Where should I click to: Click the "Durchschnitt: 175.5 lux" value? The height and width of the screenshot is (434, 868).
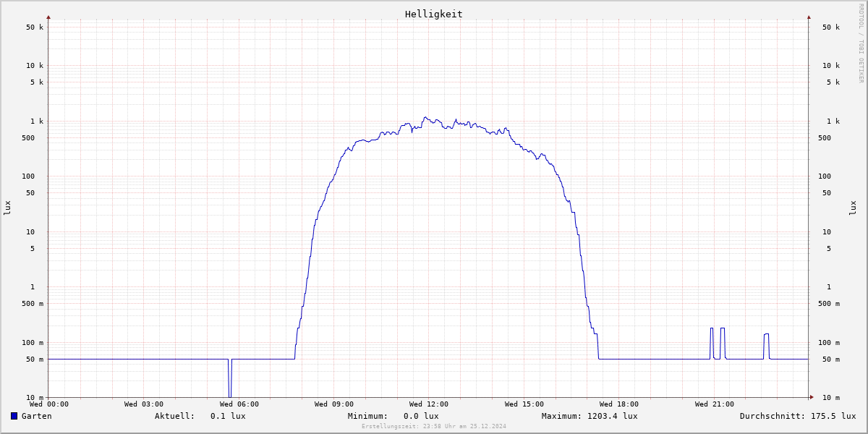pyautogui.click(x=798, y=416)
